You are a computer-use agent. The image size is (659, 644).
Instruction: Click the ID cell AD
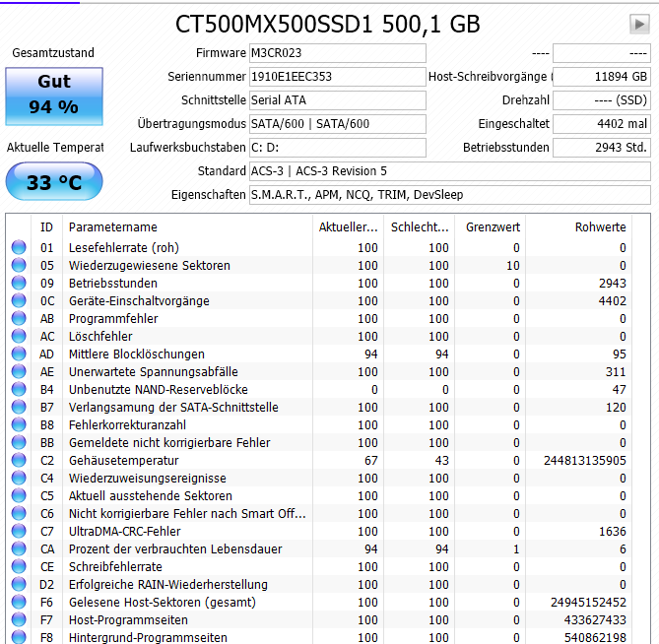click(46, 354)
